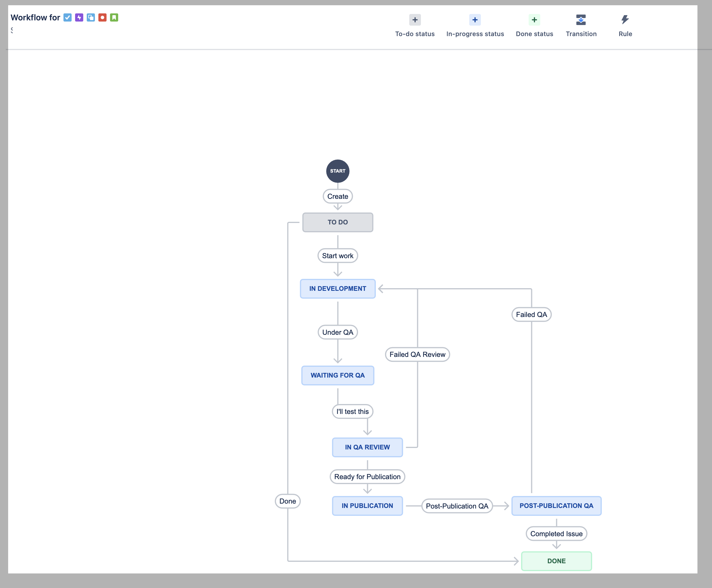The height and width of the screenshot is (588, 712).
Task: Click the green story bookmark icon
Action: pos(114,17)
